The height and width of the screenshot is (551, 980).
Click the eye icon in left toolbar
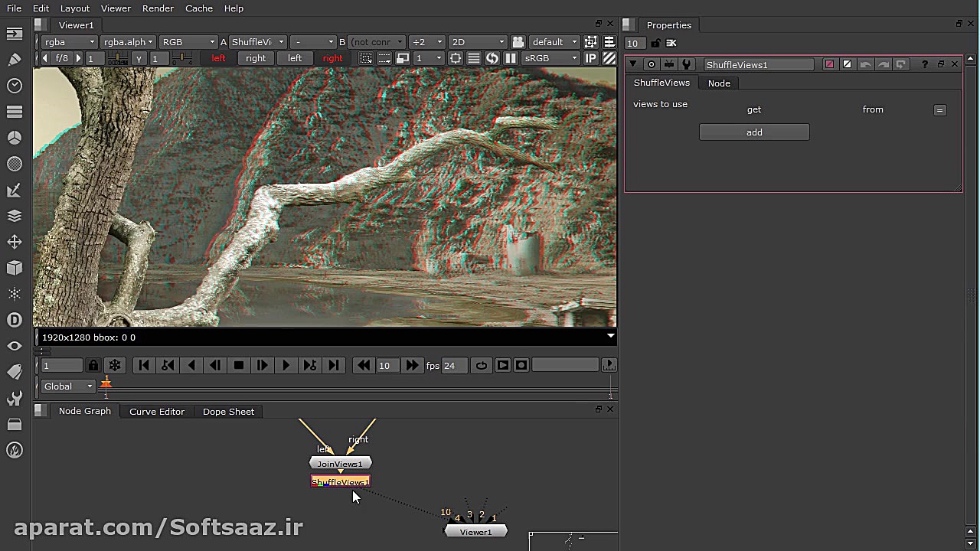[x=14, y=346]
